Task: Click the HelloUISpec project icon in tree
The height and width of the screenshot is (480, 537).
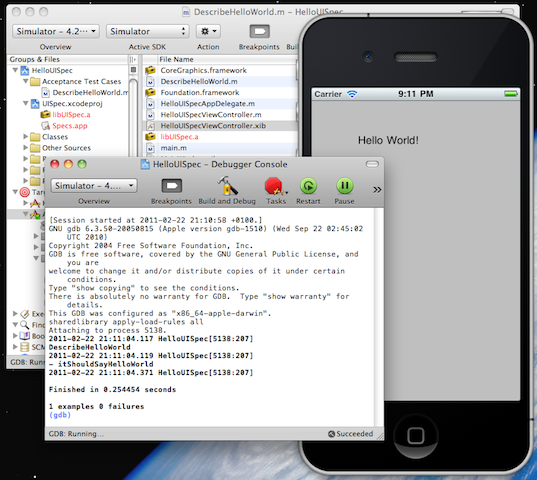Action: (25, 71)
